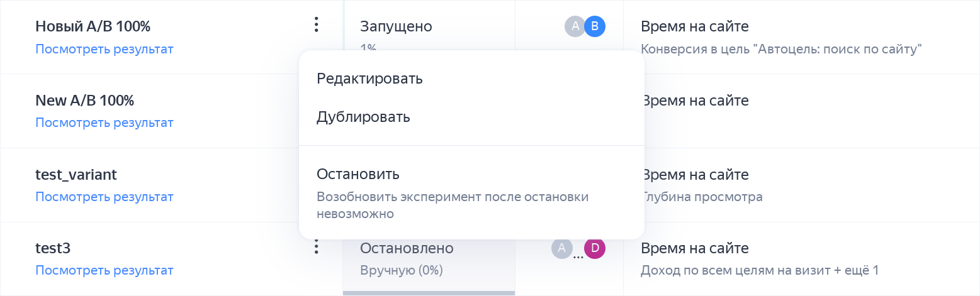Click the ellipsis between test3 variant badges
The image size is (980, 296).
tap(578, 255)
